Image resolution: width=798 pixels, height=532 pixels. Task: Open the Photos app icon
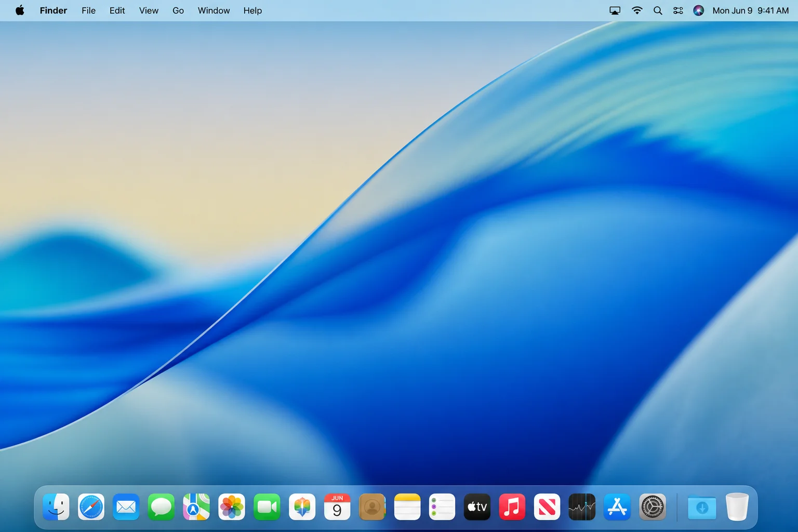(232, 507)
